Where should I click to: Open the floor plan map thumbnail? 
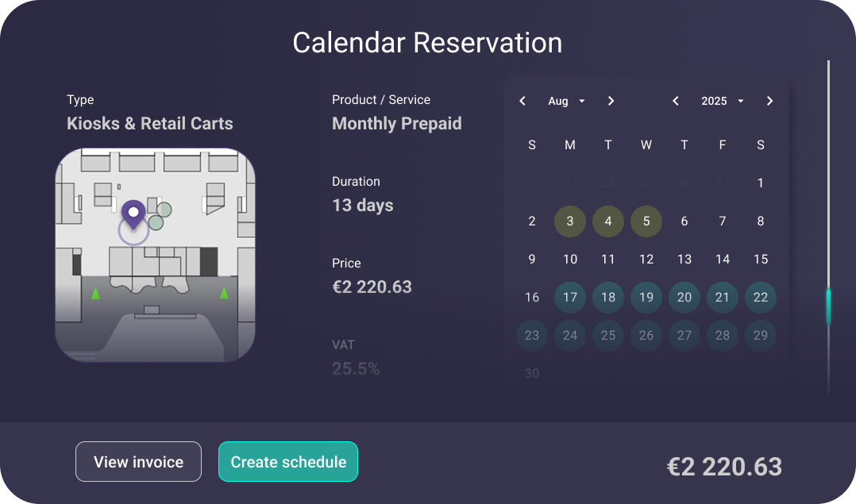tap(155, 255)
